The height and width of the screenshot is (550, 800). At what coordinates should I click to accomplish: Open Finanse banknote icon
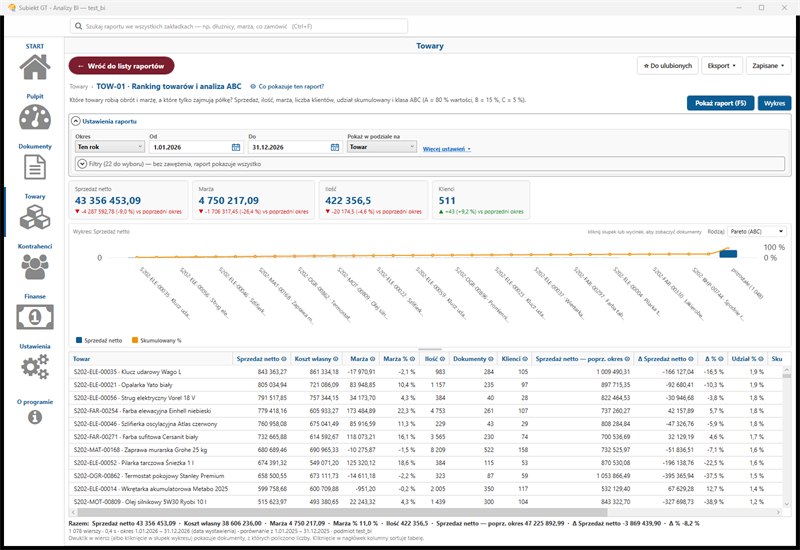[x=35, y=317]
